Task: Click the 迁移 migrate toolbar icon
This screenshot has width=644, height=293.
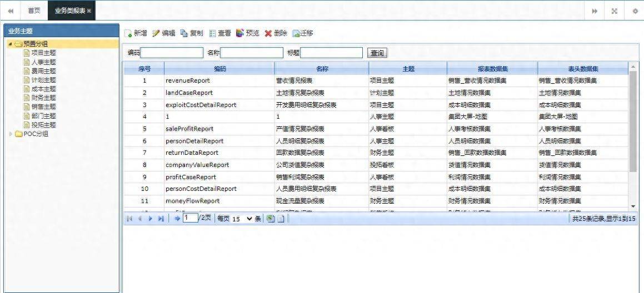Action: (x=296, y=34)
